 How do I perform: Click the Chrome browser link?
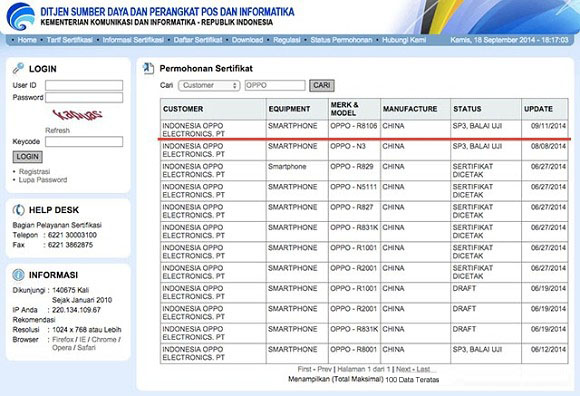[104, 339]
